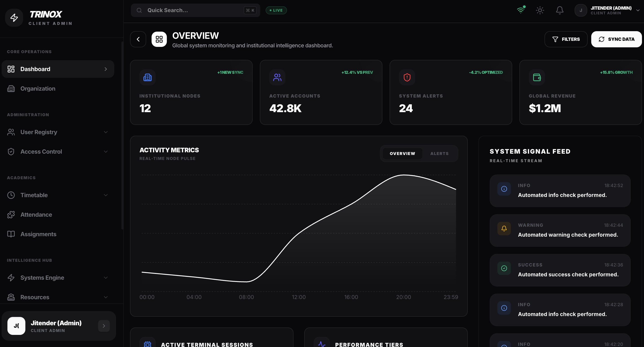
Task: Click the '42.8K' active accounts value
Action: pos(285,108)
